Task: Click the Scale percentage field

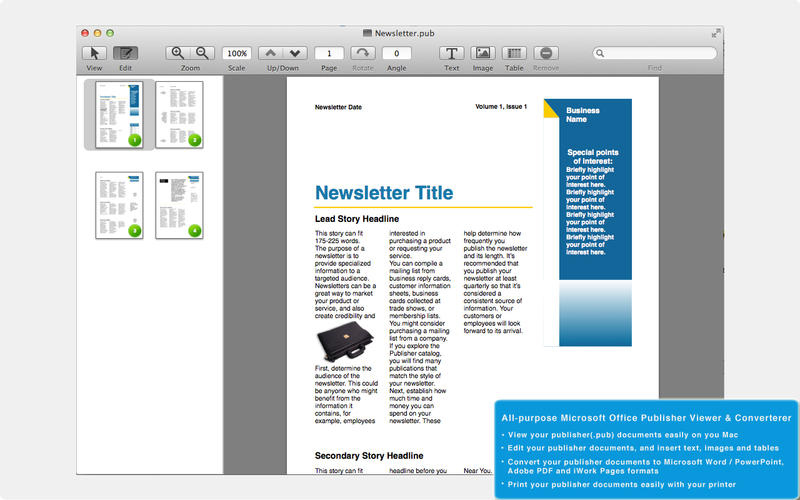Action: point(237,53)
